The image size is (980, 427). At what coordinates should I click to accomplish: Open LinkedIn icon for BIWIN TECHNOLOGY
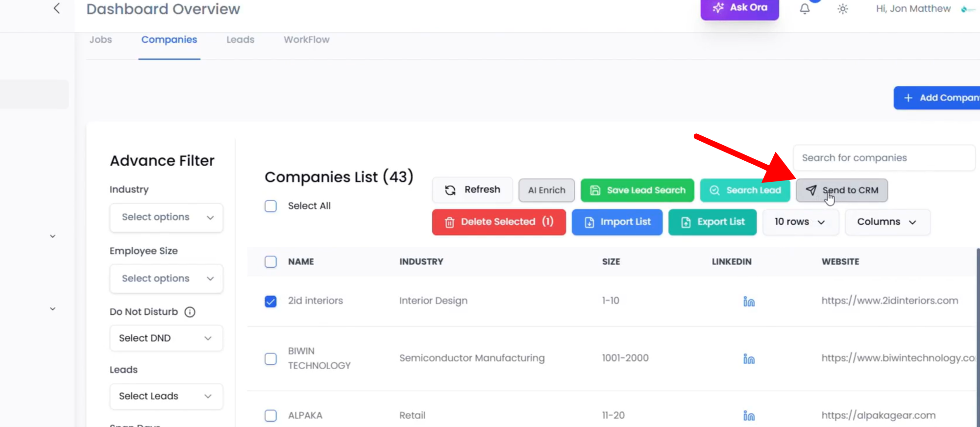[x=749, y=359]
